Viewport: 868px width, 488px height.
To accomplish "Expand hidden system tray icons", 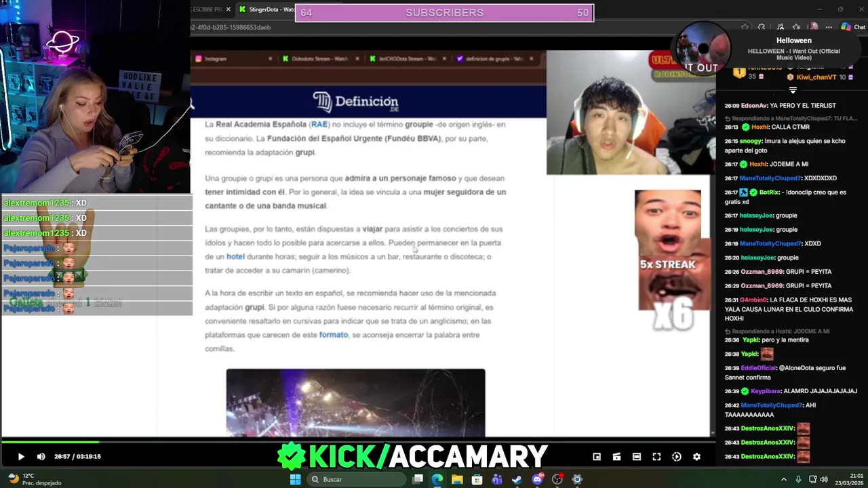I will point(784,479).
